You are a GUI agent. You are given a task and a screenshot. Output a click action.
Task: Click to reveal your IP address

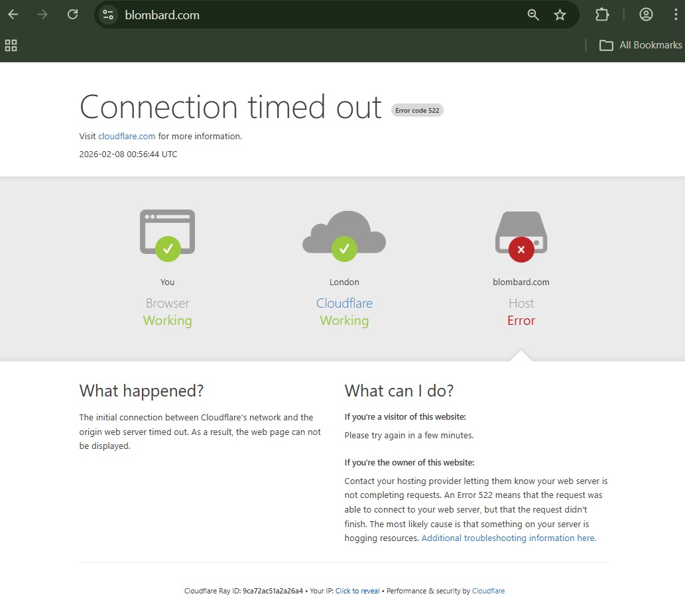(357, 591)
